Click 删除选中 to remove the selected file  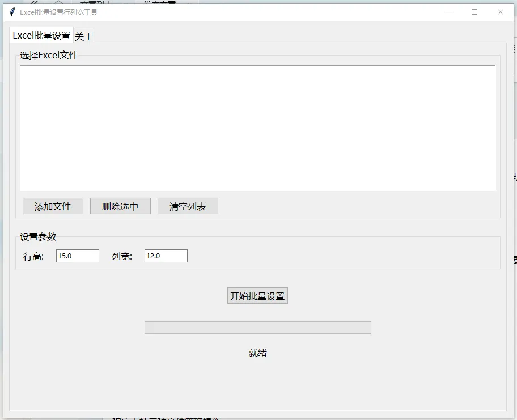coord(120,206)
